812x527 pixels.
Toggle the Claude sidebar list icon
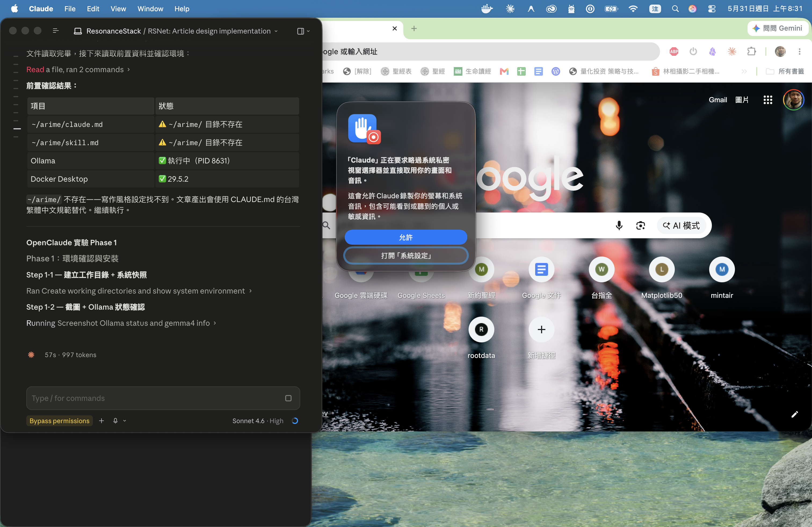point(56,31)
